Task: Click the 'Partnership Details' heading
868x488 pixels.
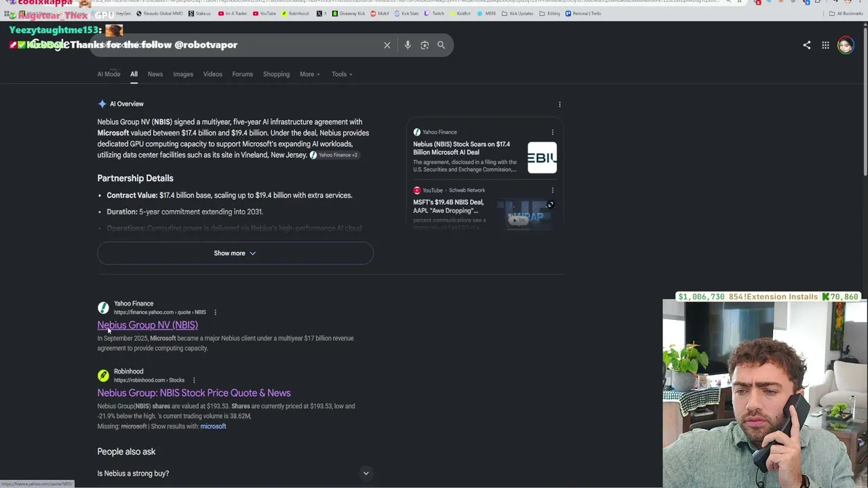Action: [x=135, y=178]
